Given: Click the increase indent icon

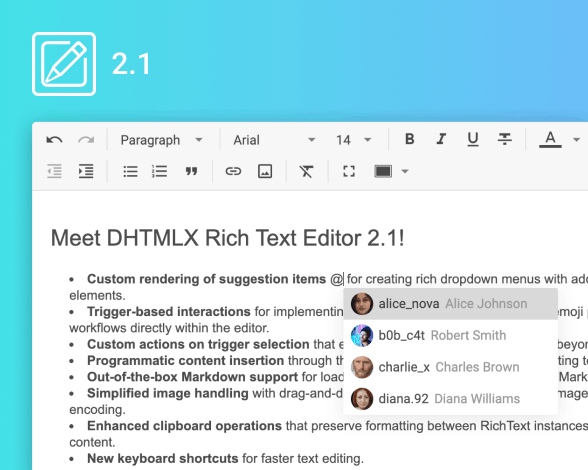Looking at the screenshot, I should pyautogui.click(x=86, y=171).
